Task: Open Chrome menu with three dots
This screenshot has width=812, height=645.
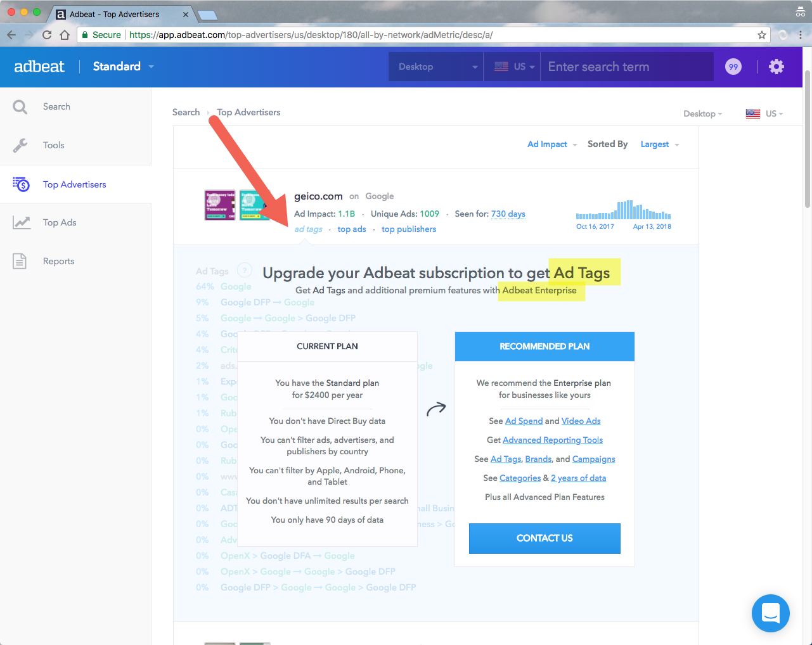Action: pos(801,35)
